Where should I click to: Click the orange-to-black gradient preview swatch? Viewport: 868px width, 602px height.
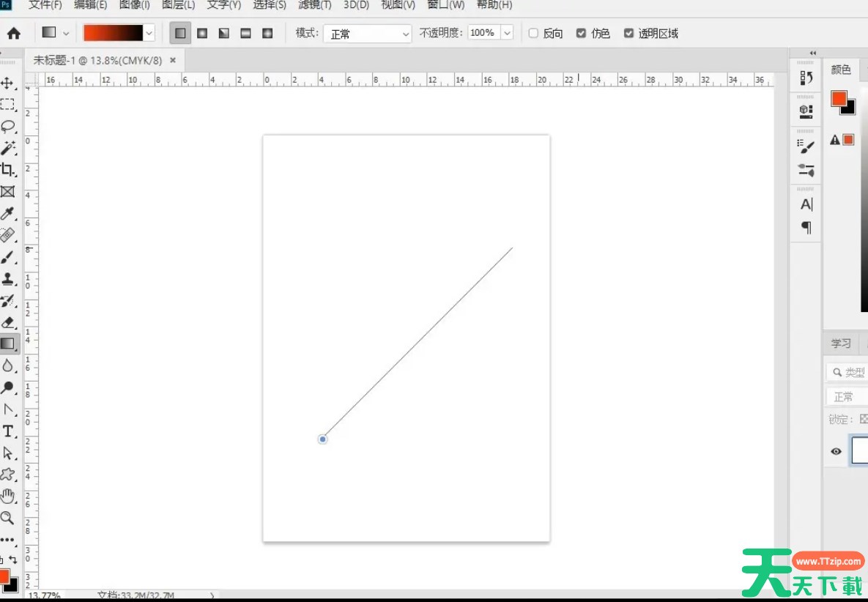(113, 33)
